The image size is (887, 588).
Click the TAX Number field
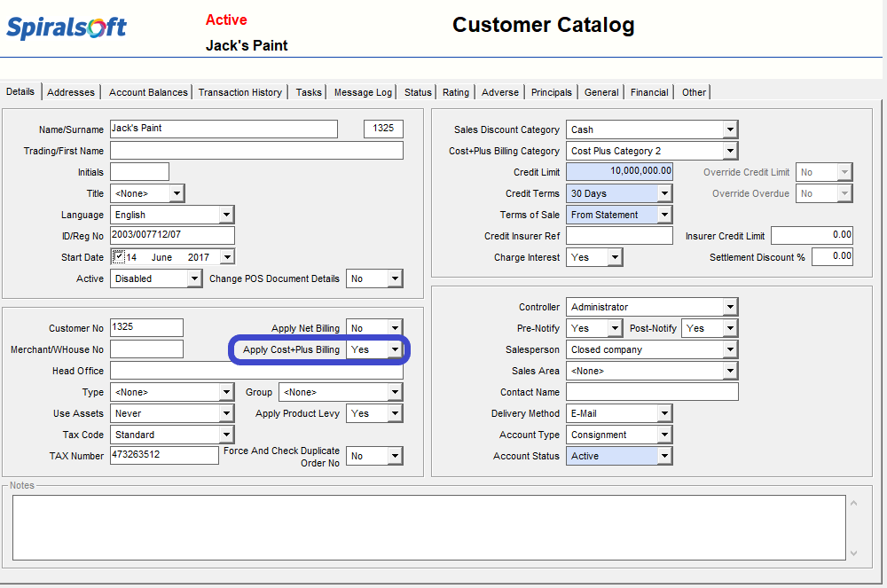pos(165,455)
